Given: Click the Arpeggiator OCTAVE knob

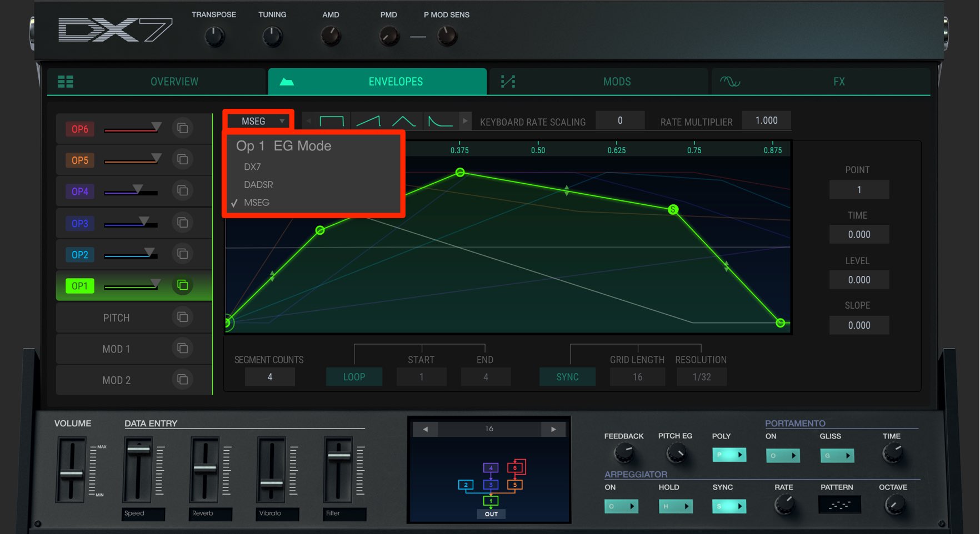Looking at the screenshot, I should coord(894,505).
